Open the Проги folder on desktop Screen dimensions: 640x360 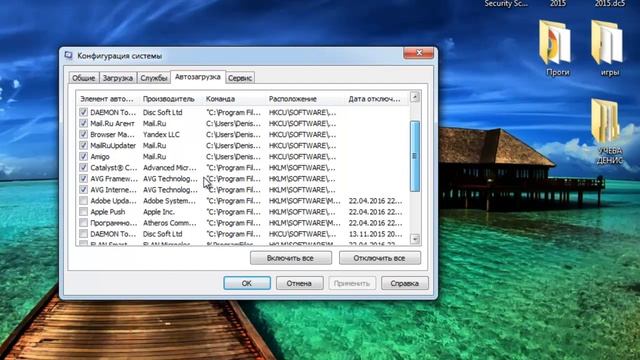pos(557,48)
